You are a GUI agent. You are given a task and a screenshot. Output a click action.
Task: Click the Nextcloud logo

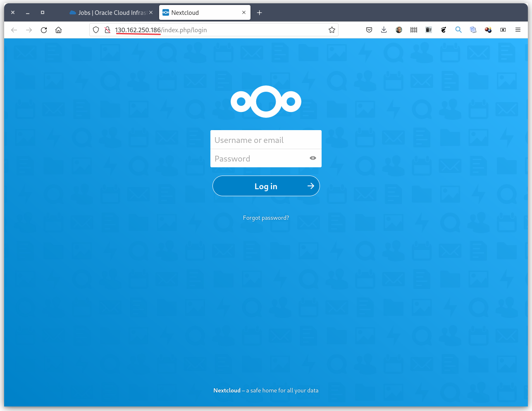click(266, 102)
